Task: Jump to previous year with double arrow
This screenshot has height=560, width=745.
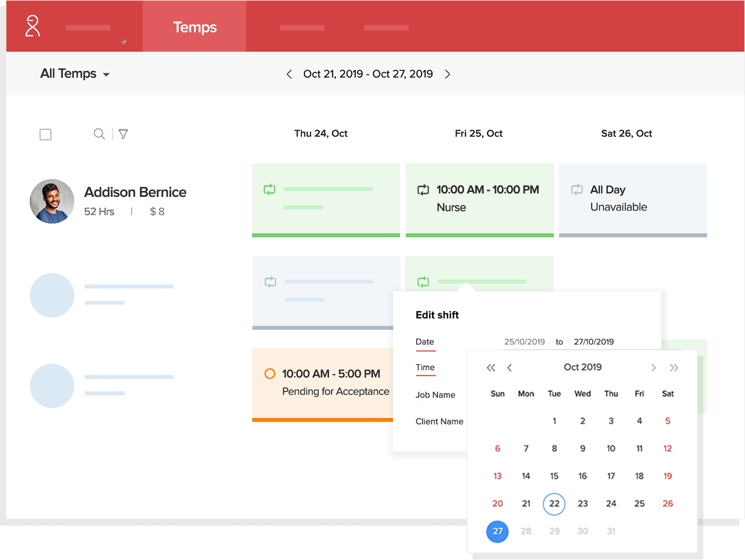Action: coord(491,368)
